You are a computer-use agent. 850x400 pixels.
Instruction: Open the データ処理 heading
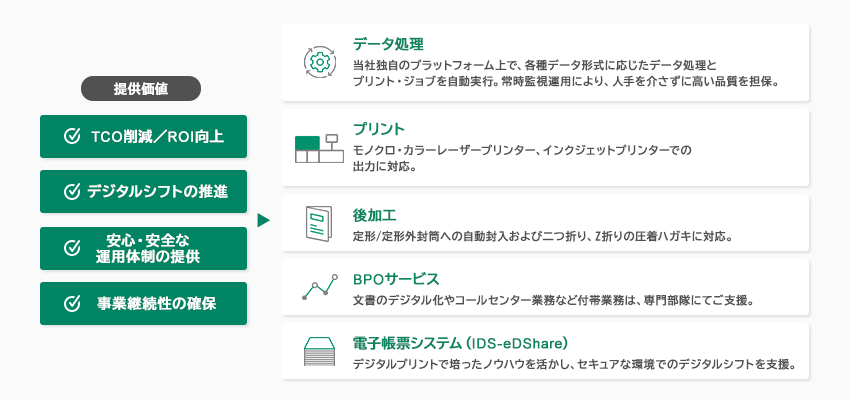point(389,44)
